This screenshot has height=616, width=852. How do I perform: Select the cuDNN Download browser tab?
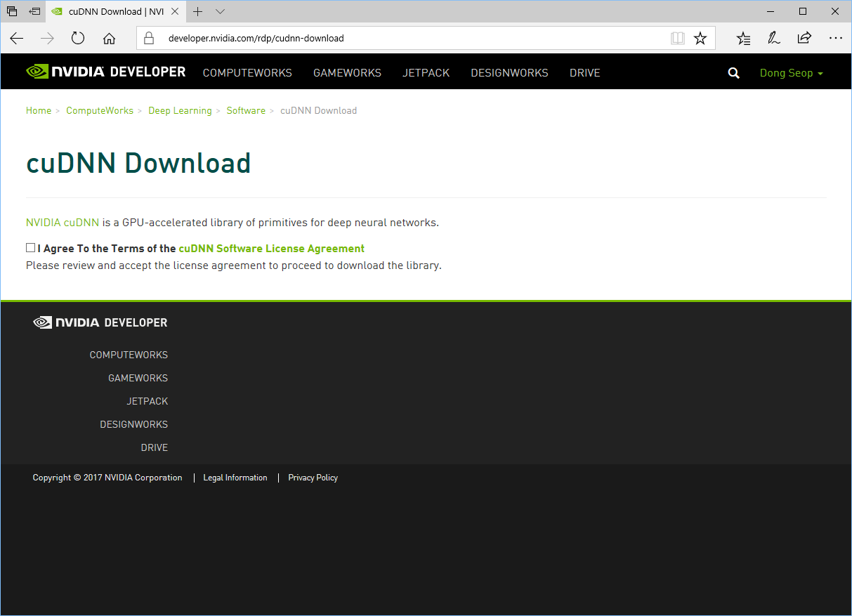click(117, 11)
